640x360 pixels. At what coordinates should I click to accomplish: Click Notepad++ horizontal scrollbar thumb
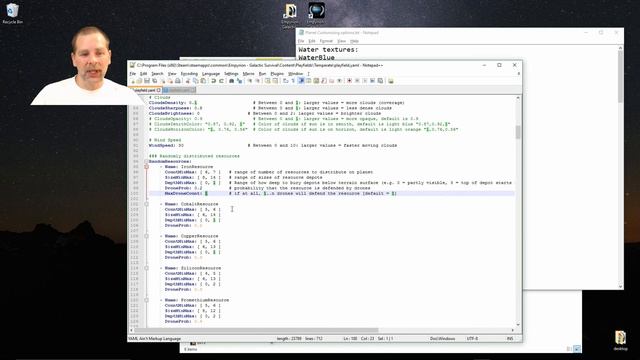coord(256,330)
